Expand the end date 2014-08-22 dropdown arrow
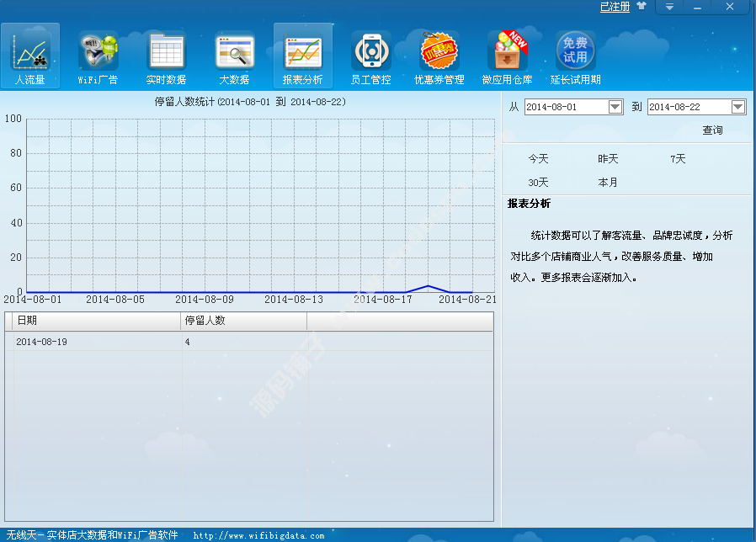 point(738,107)
